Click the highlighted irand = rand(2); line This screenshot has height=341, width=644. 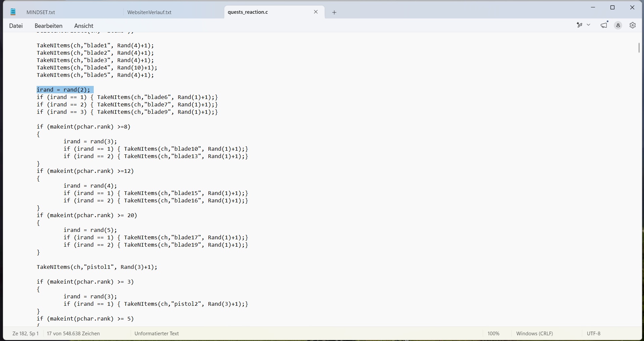click(65, 90)
